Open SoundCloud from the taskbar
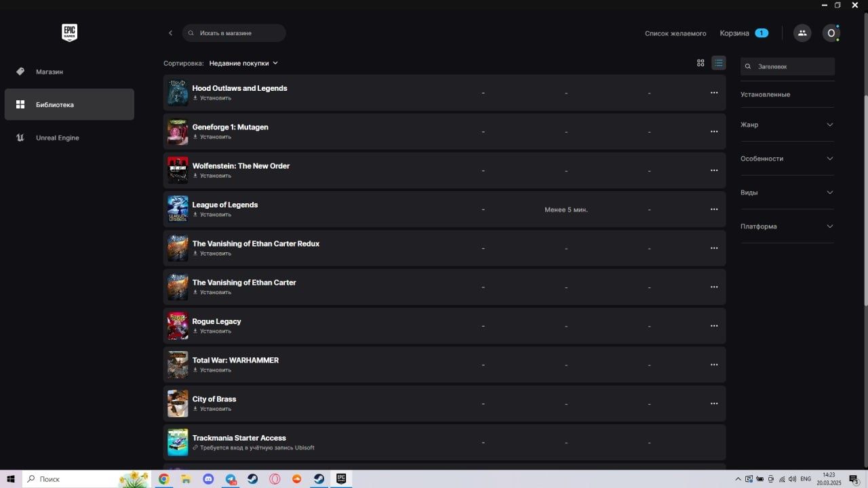This screenshot has width=868, height=488. 296,479
